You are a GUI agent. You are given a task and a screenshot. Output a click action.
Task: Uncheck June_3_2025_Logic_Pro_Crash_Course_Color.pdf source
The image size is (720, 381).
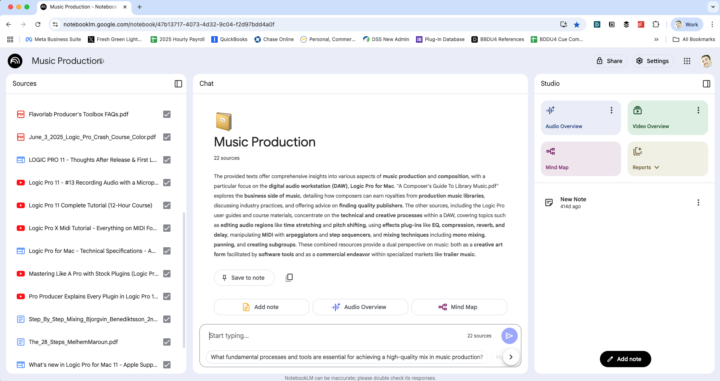(x=167, y=137)
